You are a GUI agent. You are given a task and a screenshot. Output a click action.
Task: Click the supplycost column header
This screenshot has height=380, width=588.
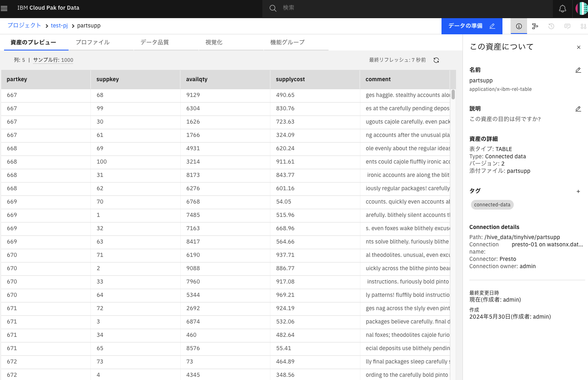point(315,80)
